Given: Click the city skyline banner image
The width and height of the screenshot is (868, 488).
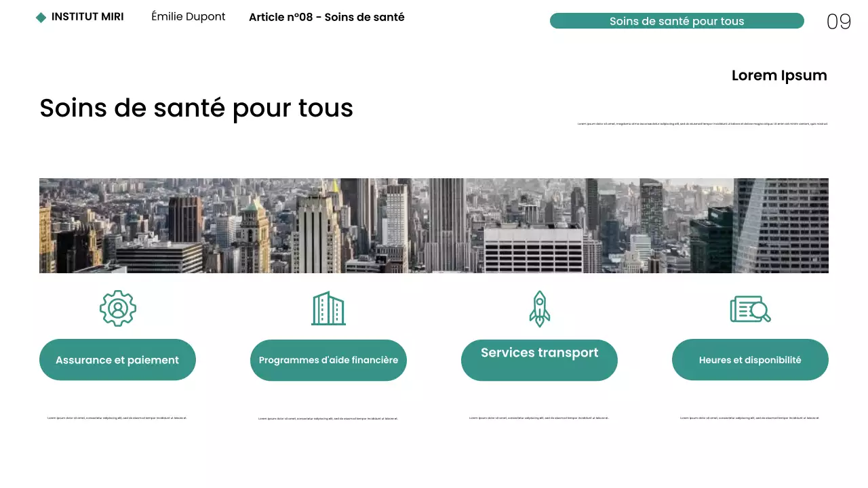Looking at the screenshot, I should pos(434,225).
